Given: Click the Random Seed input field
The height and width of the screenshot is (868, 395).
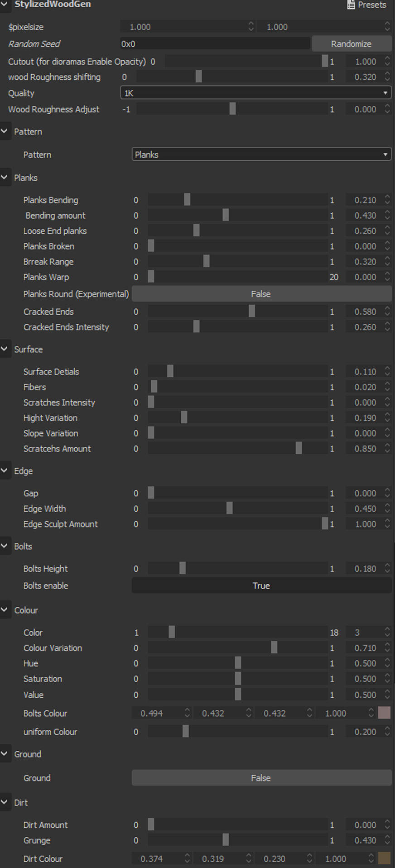Looking at the screenshot, I should [x=215, y=44].
